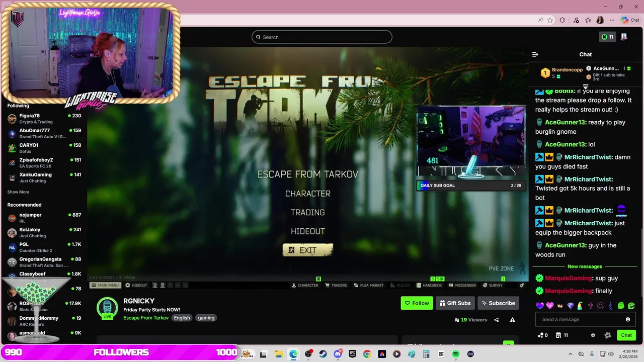This screenshot has height=362, width=644.
Task: Click HIDEOUT in the Tarkov main menu
Action: [307, 231]
